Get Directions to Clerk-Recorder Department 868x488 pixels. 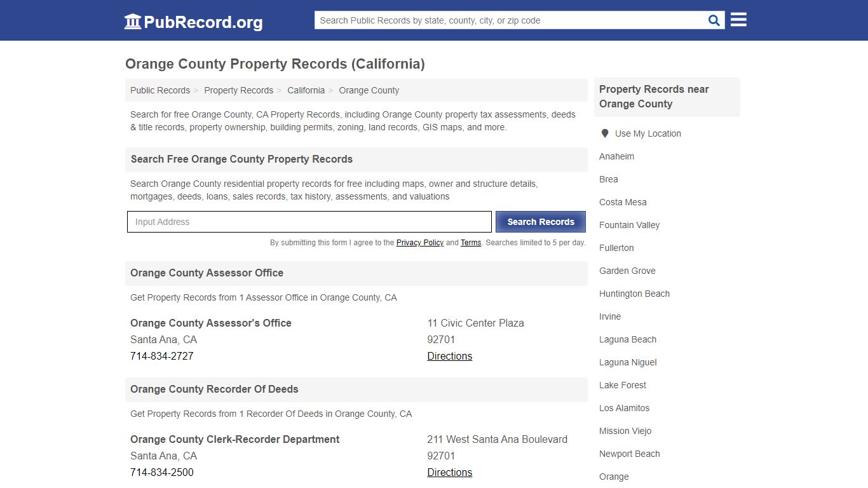[450, 472]
